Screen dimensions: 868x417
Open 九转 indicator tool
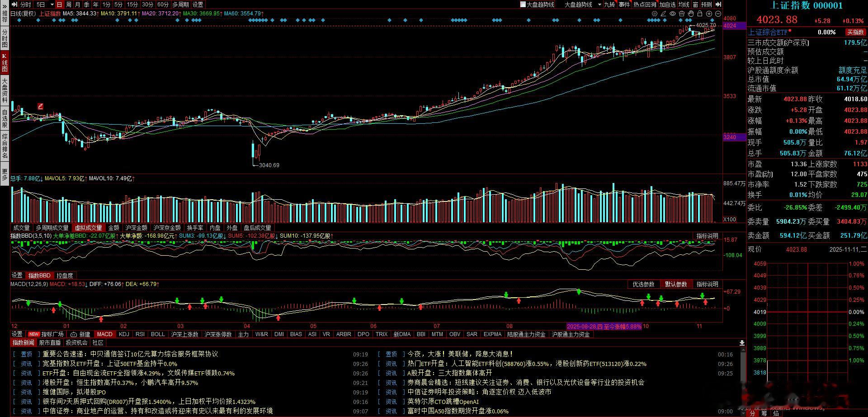609,5
